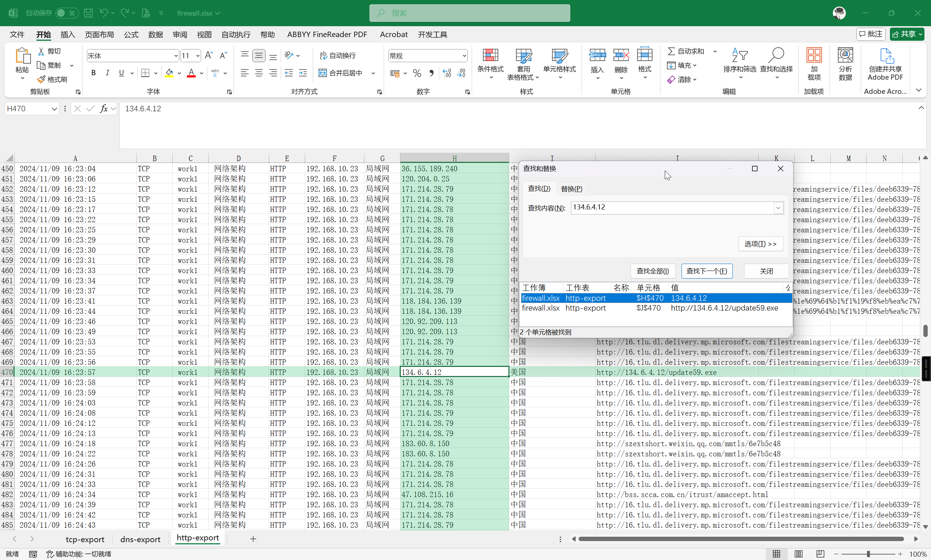The image size is (931, 560).
Task: Click the Format Painter brush icon
Action: tap(41, 80)
